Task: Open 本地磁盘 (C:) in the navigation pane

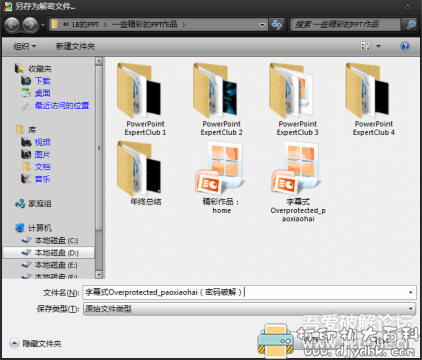Action: click(x=56, y=240)
